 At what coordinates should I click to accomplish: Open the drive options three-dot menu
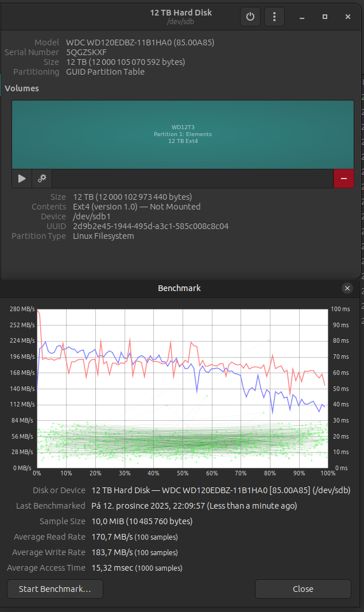point(274,17)
